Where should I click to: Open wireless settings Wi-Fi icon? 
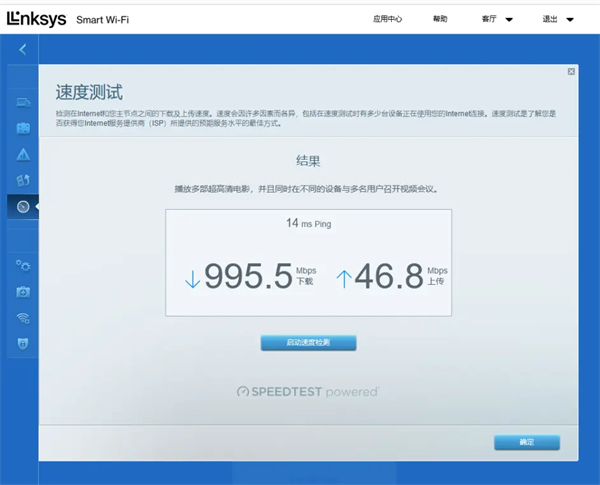pos(23,318)
